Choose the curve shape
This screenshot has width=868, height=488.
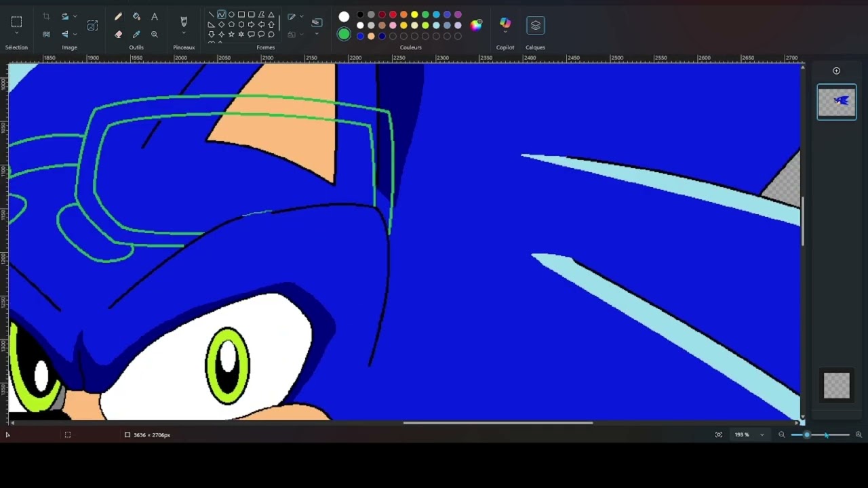[222, 14]
